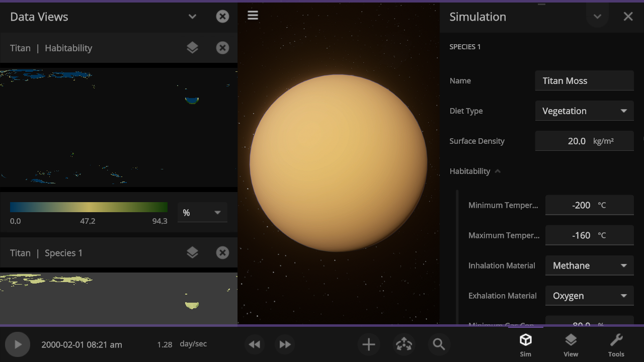This screenshot has width=644, height=362.
Task: Click the layers icon for Titan Species 1
Action: (192, 253)
